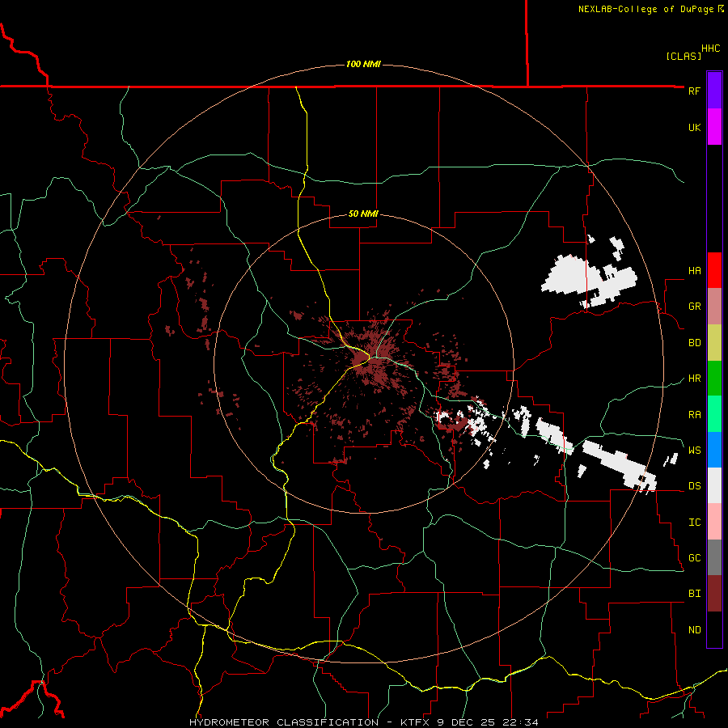The width and height of the screenshot is (728, 728).
Task: Click the 100 NMI range ring label
Action: (x=363, y=64)
